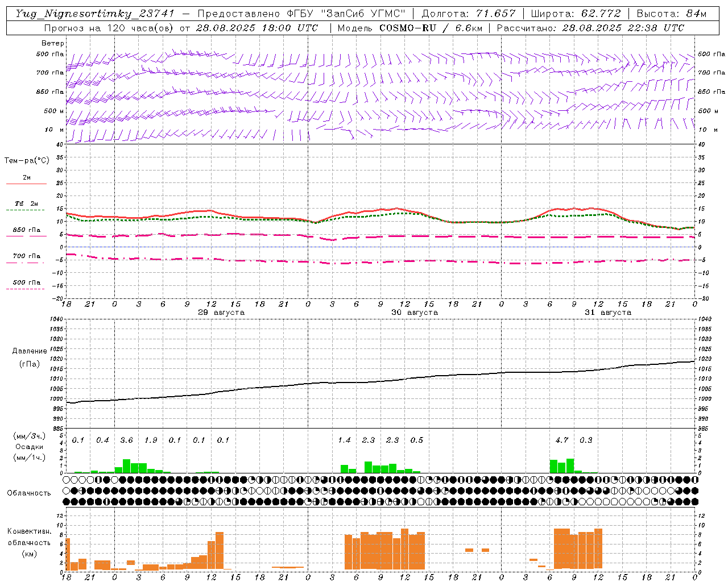Image resolution: width=728 pixels, height=582 pixels.
Task: Click the station title Yug_Nignesortimky_23741
Action: click(95, 14)
